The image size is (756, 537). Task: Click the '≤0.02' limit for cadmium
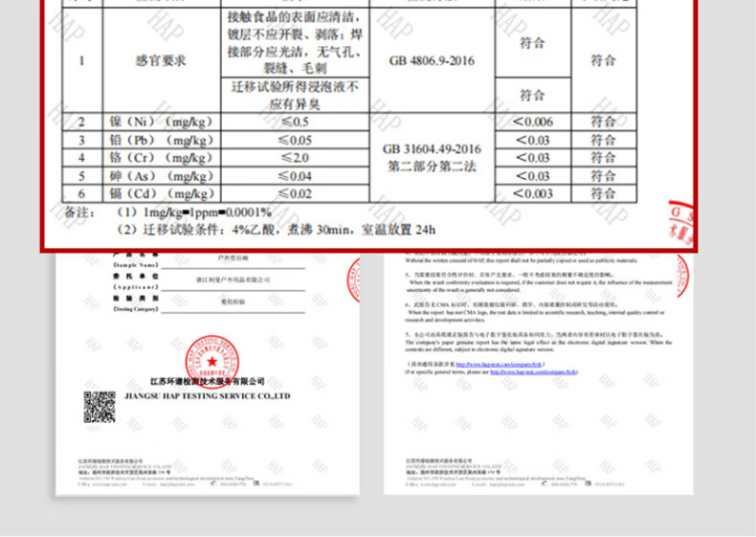[295, 193]
